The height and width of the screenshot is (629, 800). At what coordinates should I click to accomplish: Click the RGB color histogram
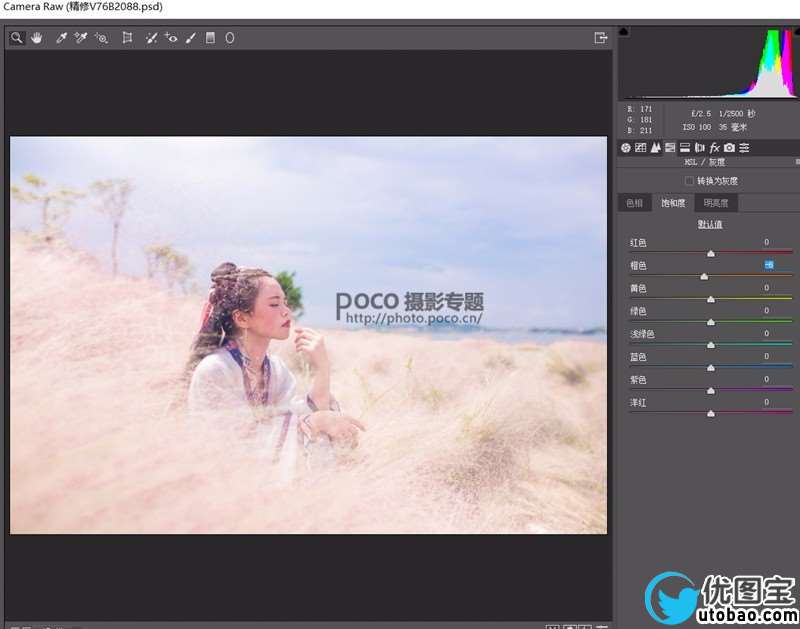coord(709,62)
